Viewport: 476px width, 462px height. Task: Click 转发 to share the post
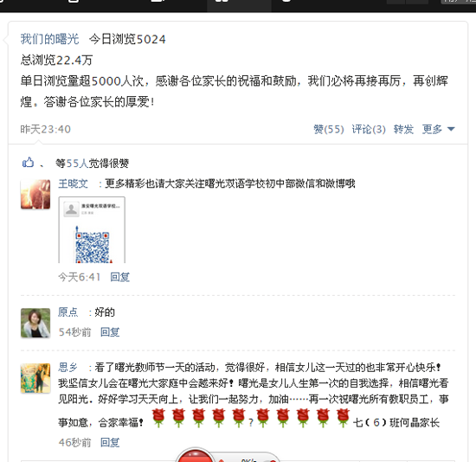(403, 129)
